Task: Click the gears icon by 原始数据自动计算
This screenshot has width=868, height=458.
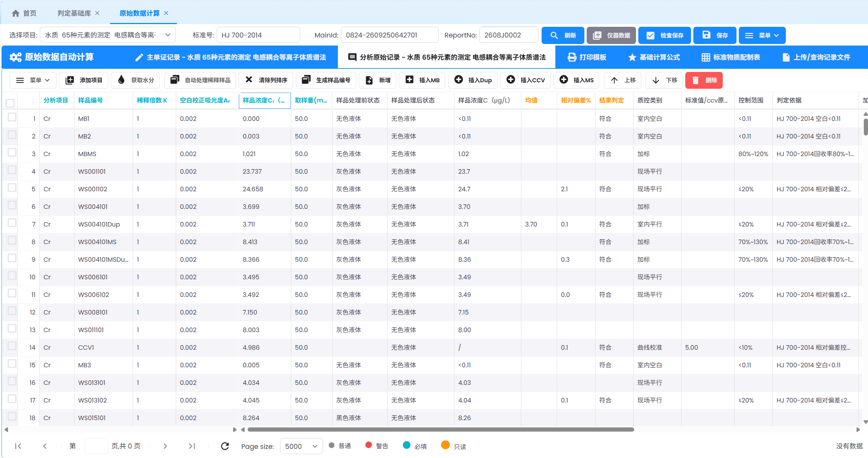Action: click(16, 57)
